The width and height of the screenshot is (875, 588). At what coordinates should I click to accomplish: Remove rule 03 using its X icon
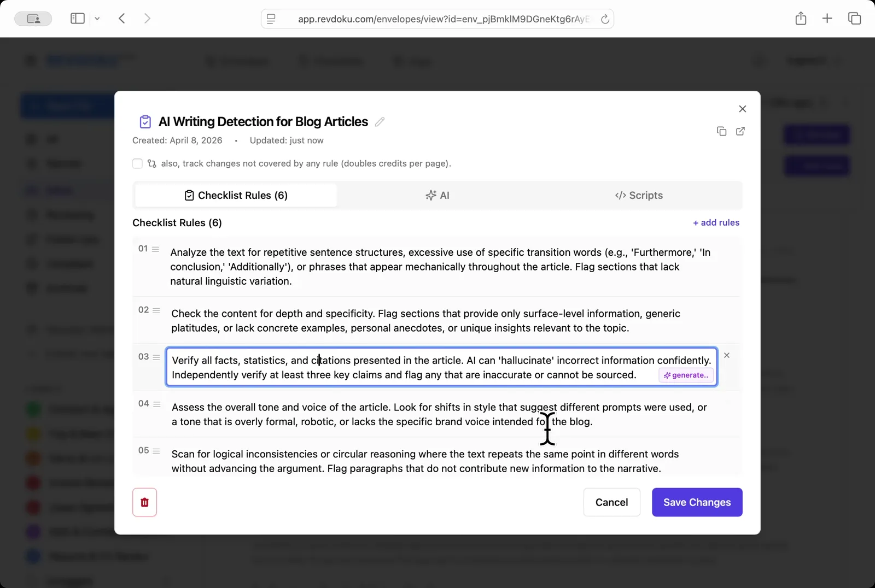[727, 355]
